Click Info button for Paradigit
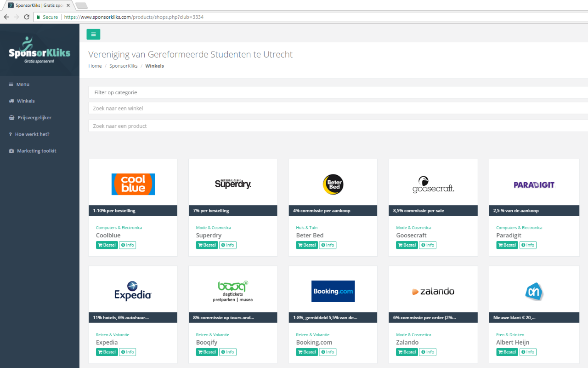 pyautogui.click(x=528, y=245)
